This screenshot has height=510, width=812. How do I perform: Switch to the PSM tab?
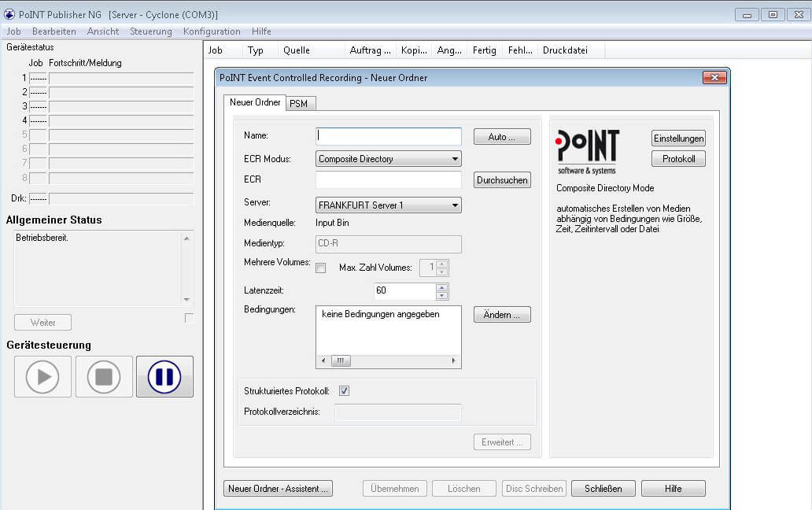[299, 104]
